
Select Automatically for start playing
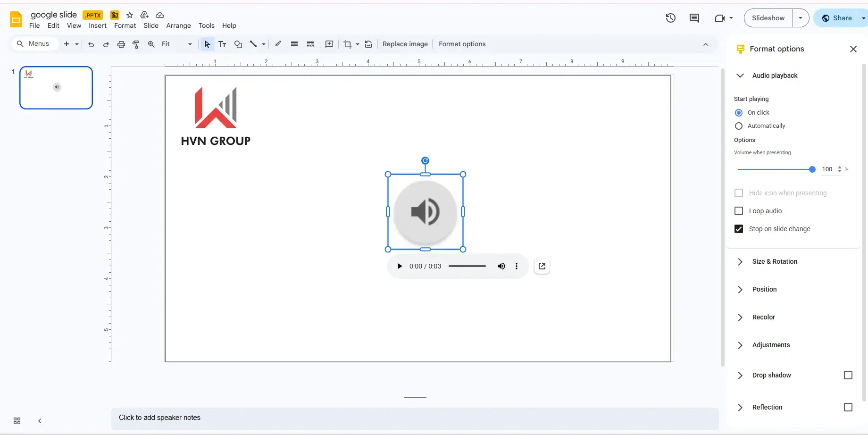click(739, 126)
